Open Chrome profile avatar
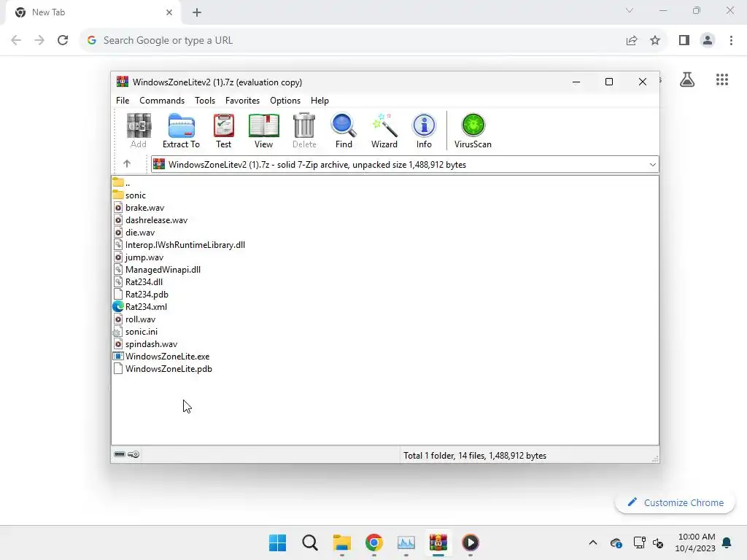Viewport: 747px width, 560px height. coord(708,41)
